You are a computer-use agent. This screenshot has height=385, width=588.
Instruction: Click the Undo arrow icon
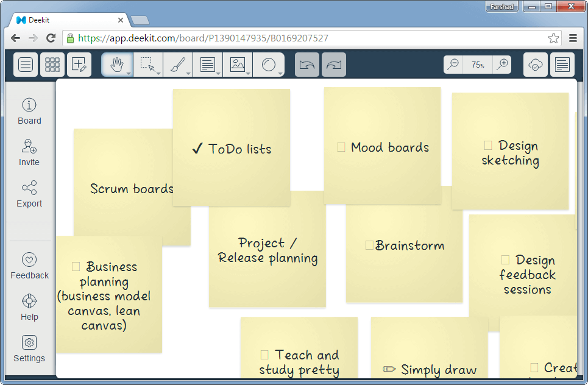click(x=307, y=64)
